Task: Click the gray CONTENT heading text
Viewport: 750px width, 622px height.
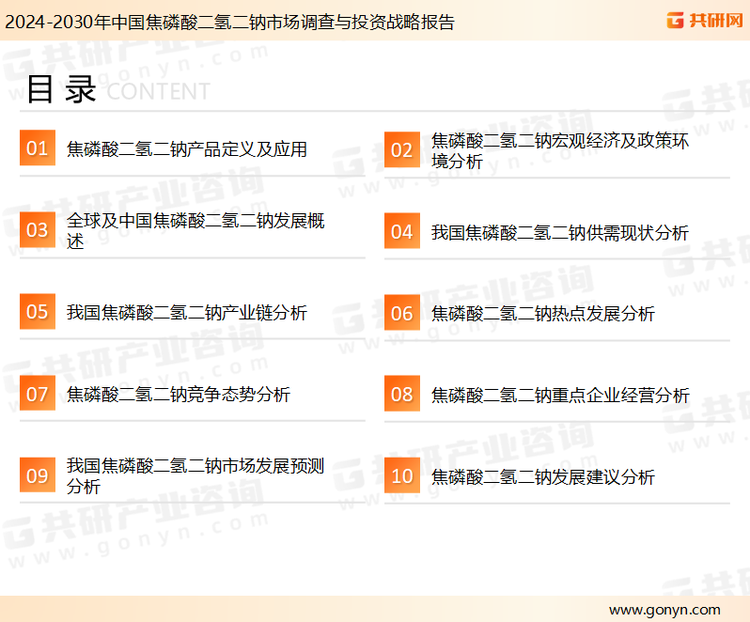Action: pos(158,91)
